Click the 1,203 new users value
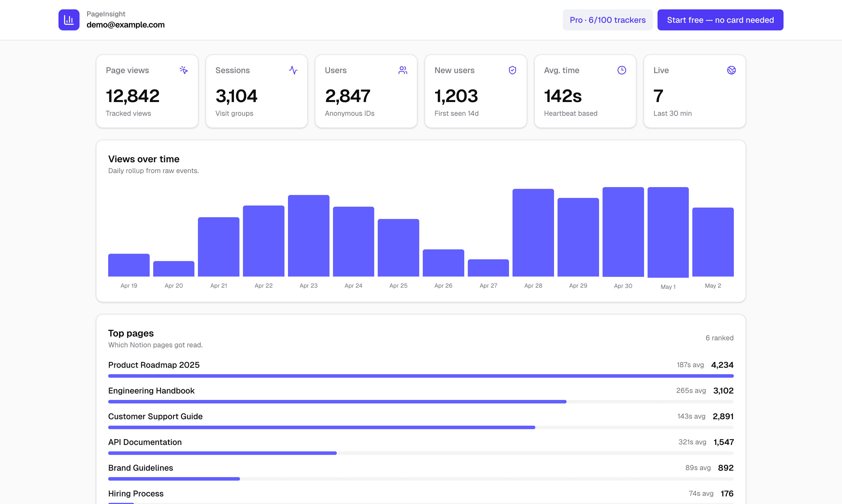Screen dimensions: 842x504 [x=456, y=96]
